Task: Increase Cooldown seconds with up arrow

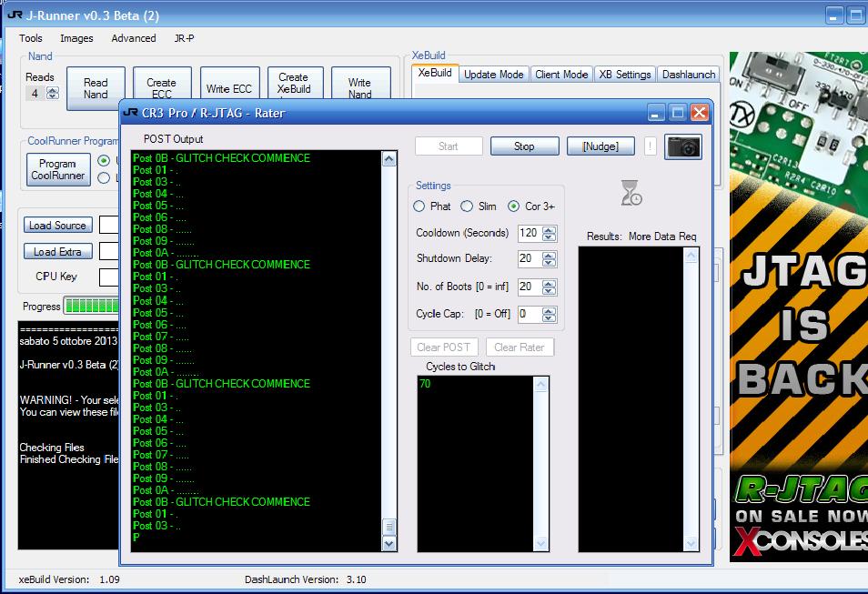Action: tap(550, 230)
